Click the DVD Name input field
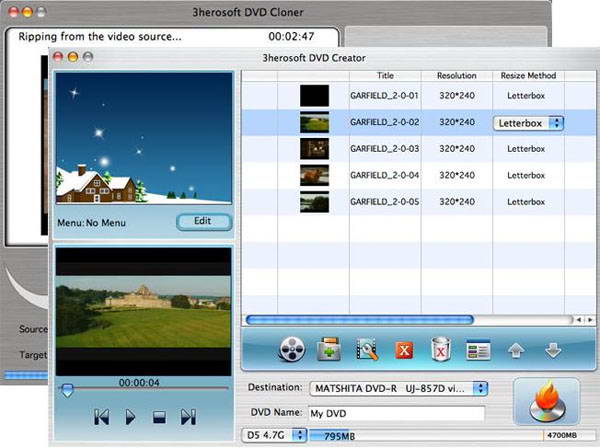 click(396, 414)
